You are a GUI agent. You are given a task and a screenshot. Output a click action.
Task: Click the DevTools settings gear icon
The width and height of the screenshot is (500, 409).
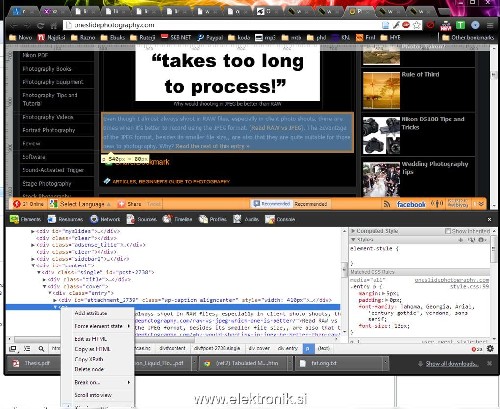click(x=490, y=348)
